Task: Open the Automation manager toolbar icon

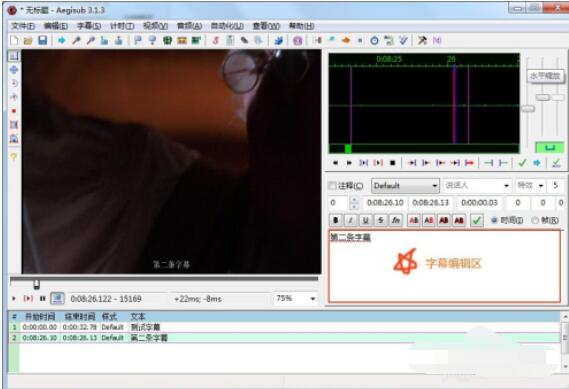Action: point(278,40)
